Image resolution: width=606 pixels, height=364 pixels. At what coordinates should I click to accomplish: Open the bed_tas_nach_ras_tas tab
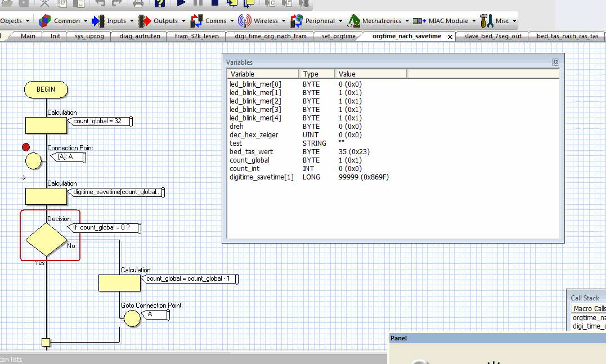coord(567,36)
